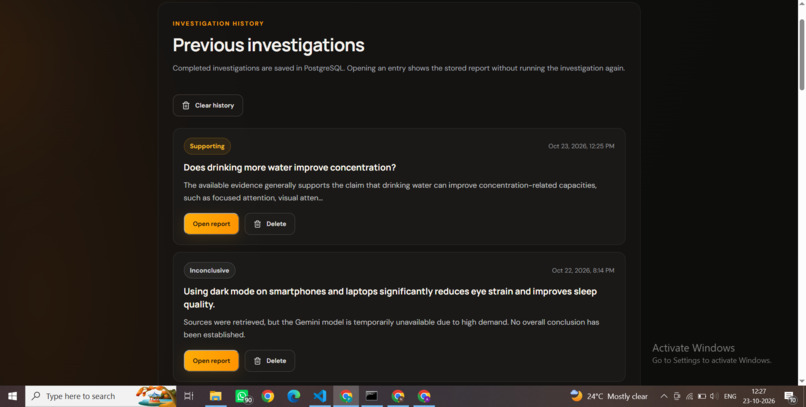Open report for the dark mode investigation
Image resolution: width=806 pixels, height=407 pixels.
click(211, 361)
